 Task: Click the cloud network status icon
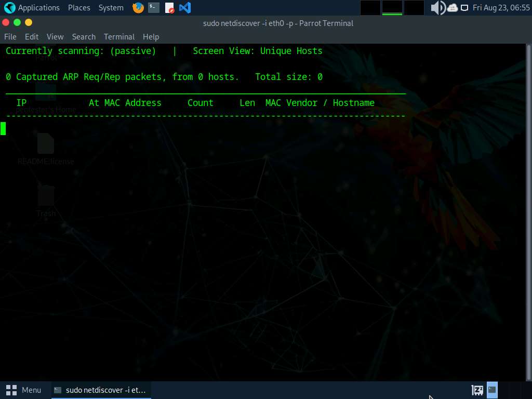pos(453,7)
